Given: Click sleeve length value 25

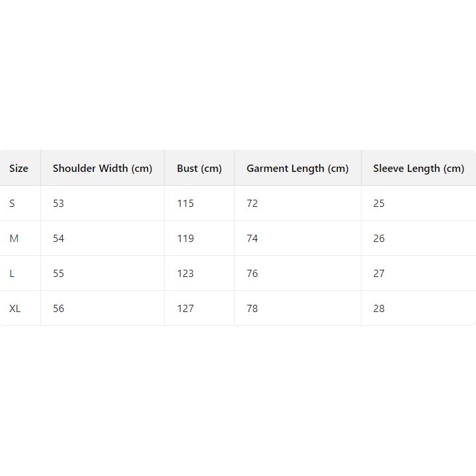Looking at the screenshot, I should 378,203.
